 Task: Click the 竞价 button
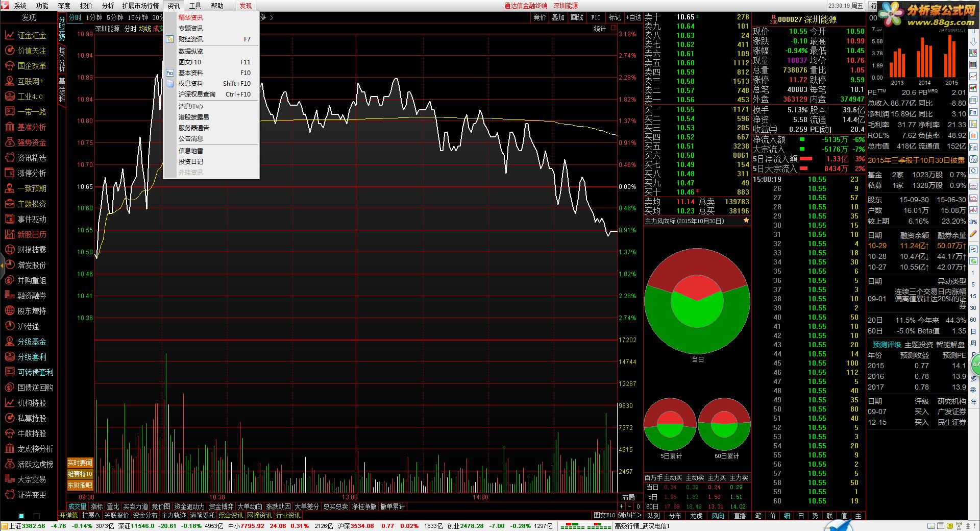(540, 17)
